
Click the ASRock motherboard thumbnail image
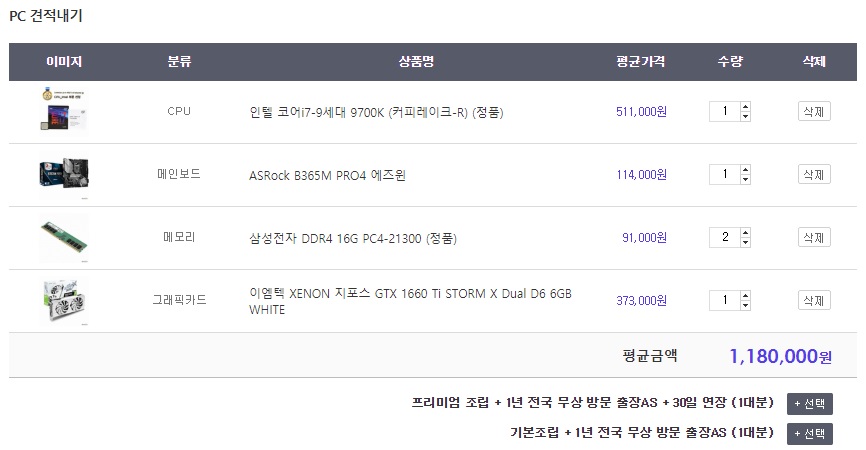[x=63, y=174]
